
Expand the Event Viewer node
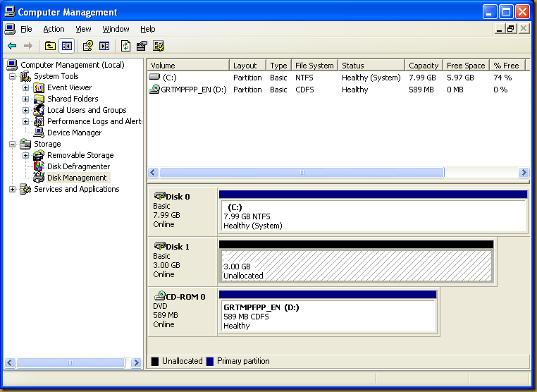[26, 87]
